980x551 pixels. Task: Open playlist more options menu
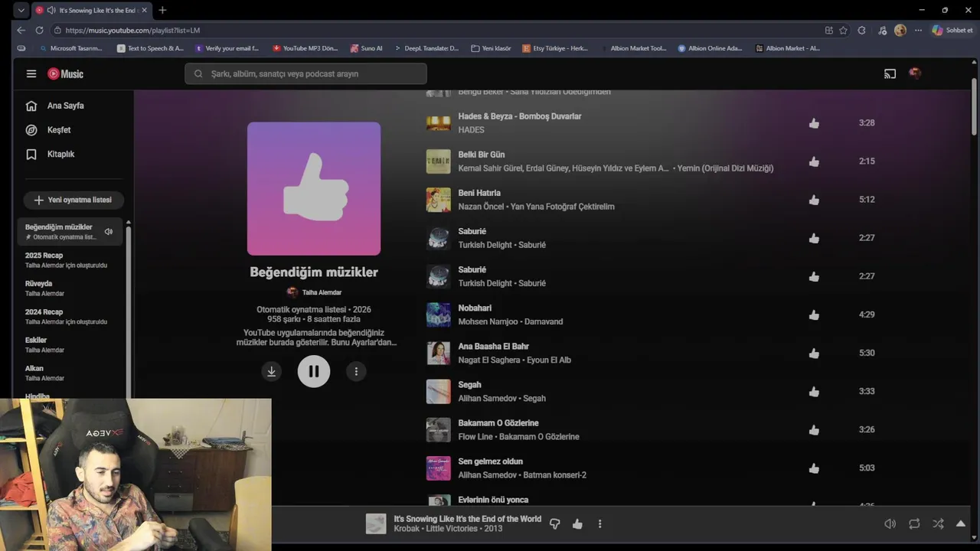[x=356, y=371]
